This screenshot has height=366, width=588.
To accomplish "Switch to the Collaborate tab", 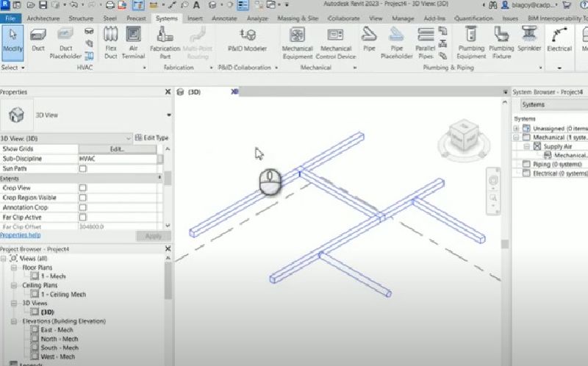I will (x=343, y=18).
